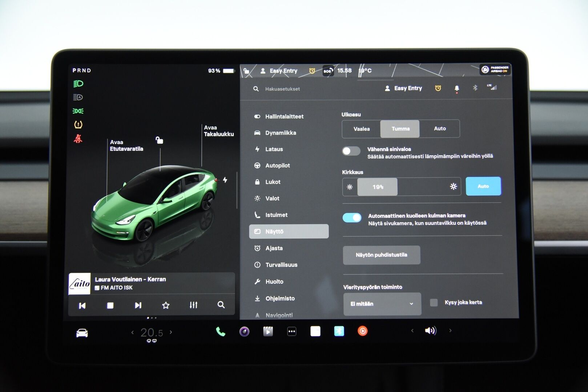Enable Auto brightness mode
Image resolution: width=588 pixels, height=392 pixels.
click(483, 186)
